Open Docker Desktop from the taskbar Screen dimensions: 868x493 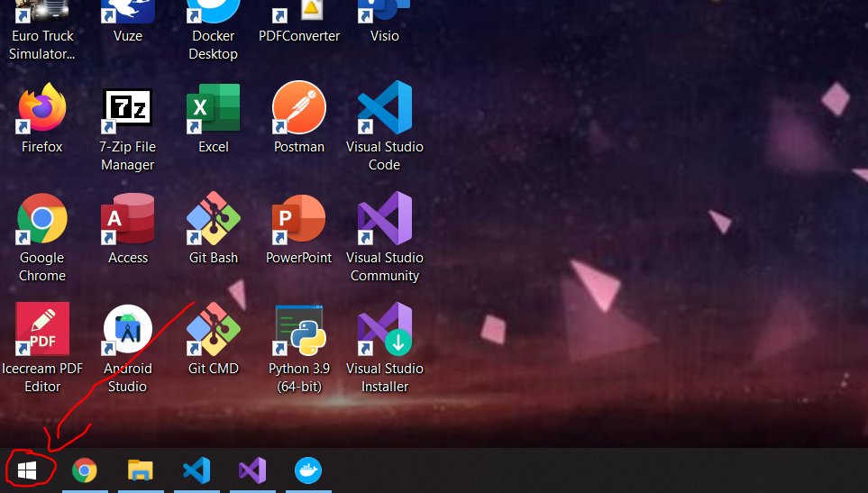click(308, 470)
